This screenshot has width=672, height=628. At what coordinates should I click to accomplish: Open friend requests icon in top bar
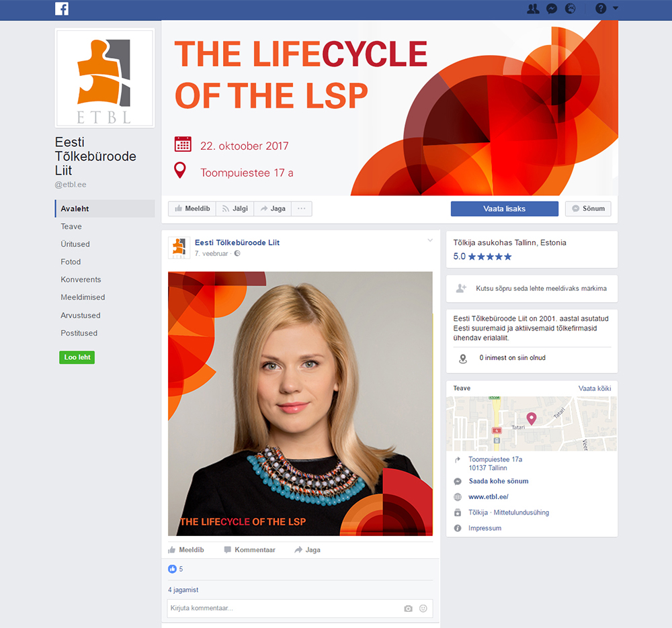(x=533, y=9)
